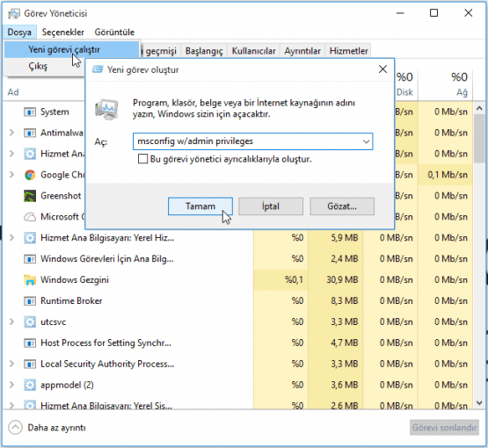Screen dimensions: 488x448
Task: Switch to the Ayrıntılar tab
Action: coord(302,51)
